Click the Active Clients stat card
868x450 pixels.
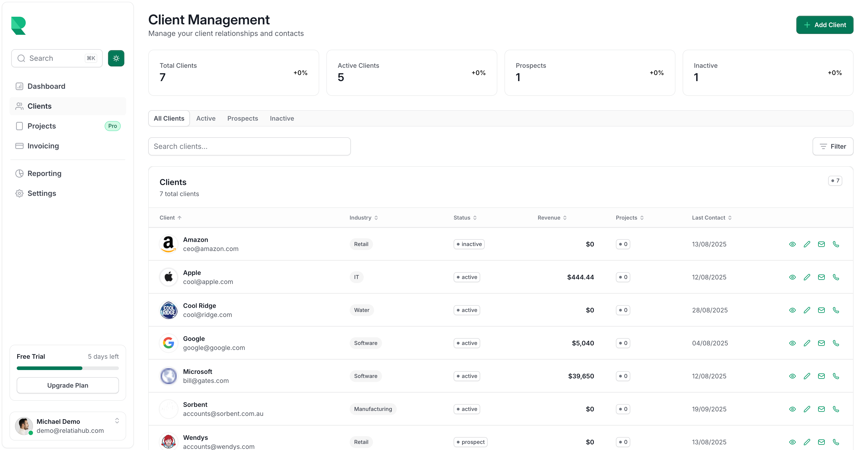tap(412, 73)
